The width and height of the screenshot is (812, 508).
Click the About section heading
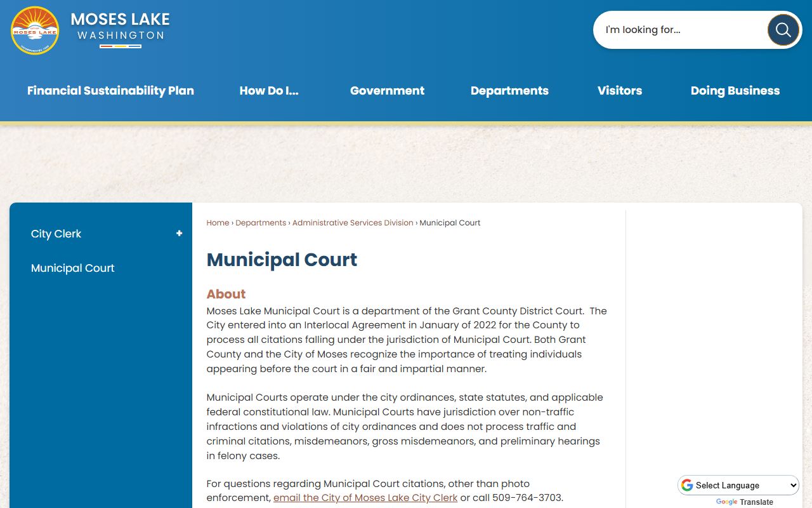click(226, 294)
